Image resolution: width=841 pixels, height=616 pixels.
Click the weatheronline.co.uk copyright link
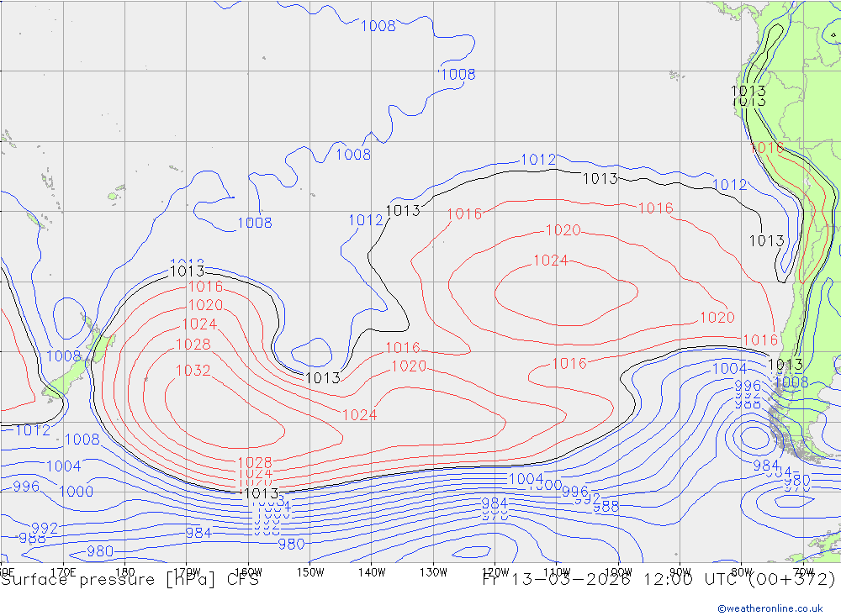pos(770,608)
